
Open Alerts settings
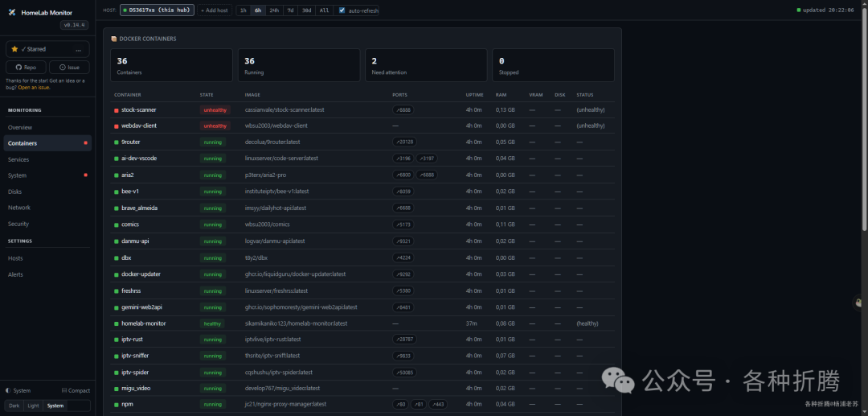(x=47, y=274)
